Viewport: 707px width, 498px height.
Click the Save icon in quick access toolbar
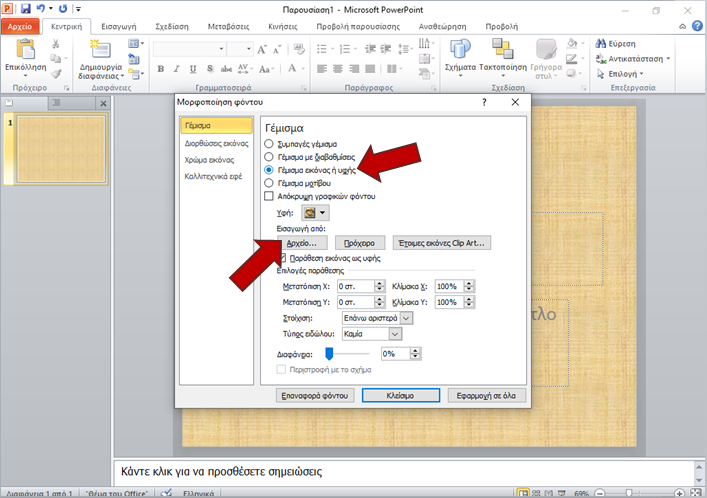tap(24, 8)
